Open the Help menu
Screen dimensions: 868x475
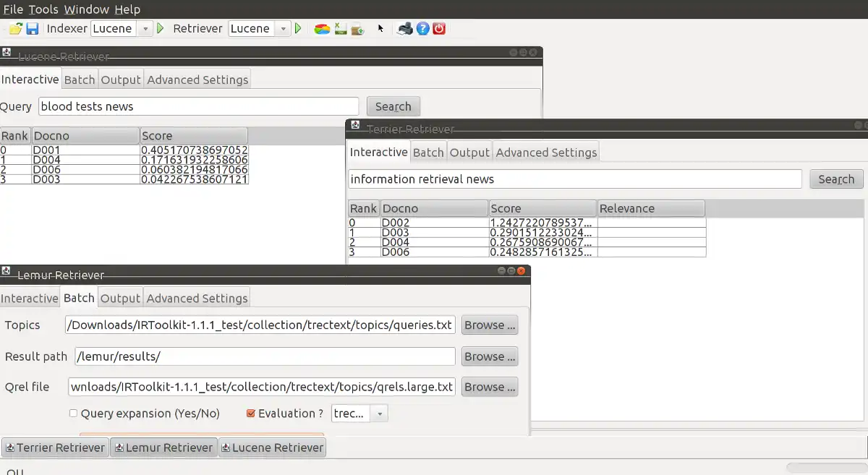(127, 9)
